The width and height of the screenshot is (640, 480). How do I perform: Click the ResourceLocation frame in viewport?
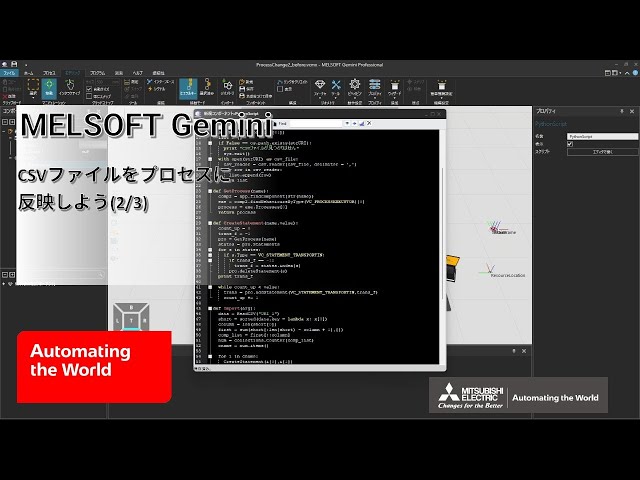click(507, 276)
